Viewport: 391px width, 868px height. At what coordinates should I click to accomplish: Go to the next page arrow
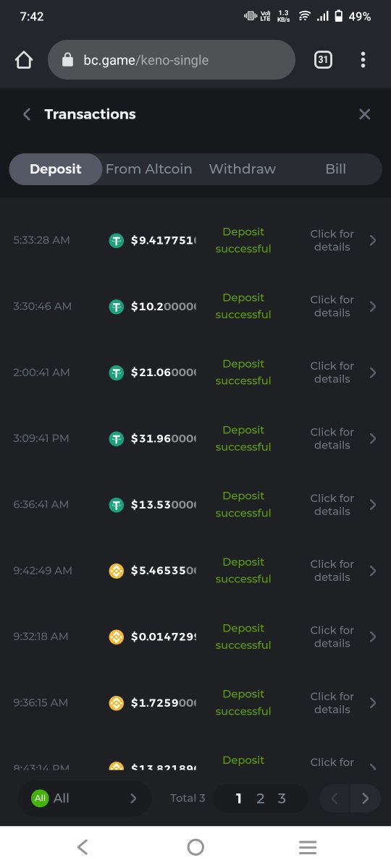pyautogui.click(x=366, y=799)
